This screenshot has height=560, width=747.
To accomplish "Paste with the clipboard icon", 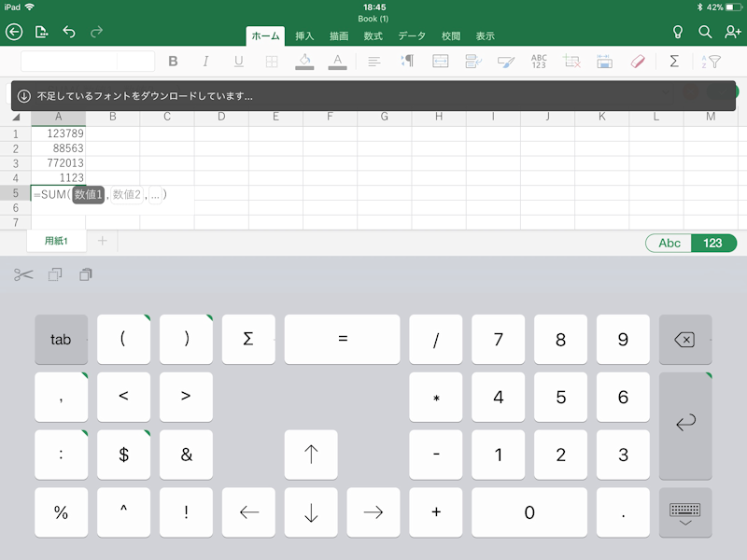I will click(x=86, y=274).
